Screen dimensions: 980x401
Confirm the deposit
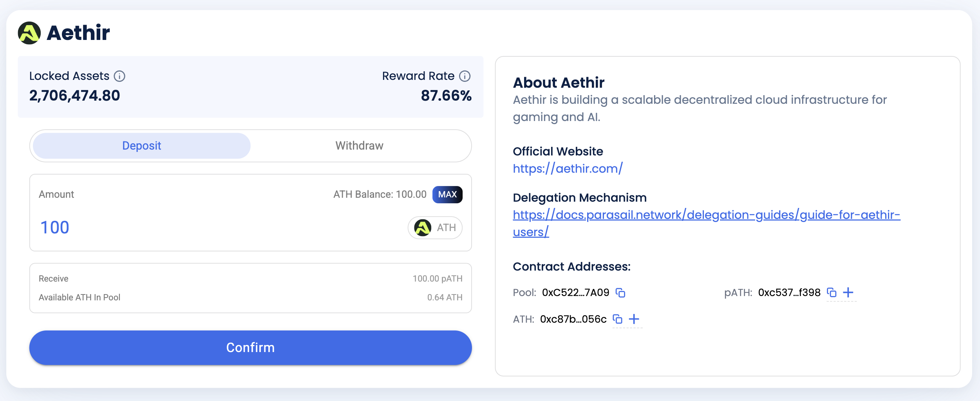251,348
